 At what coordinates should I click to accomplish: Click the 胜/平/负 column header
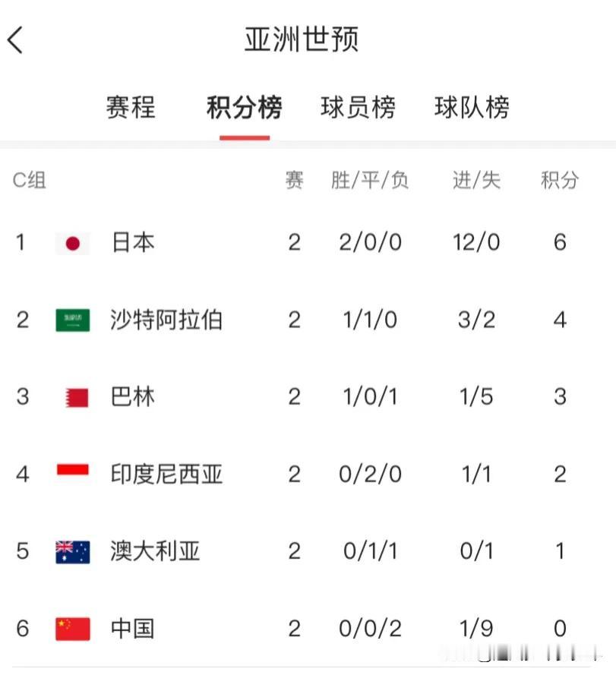click(370, 180)
